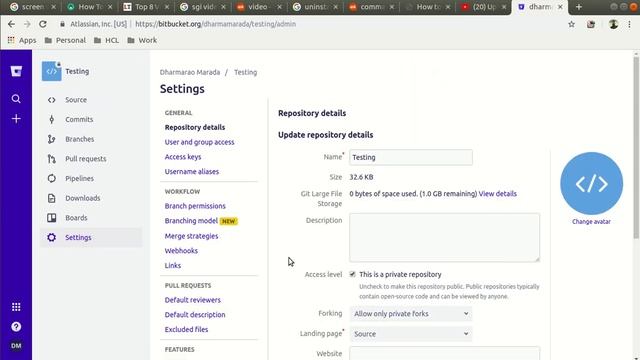
Task: Open the Work bookmarks folder
Action: pos(142,40)
